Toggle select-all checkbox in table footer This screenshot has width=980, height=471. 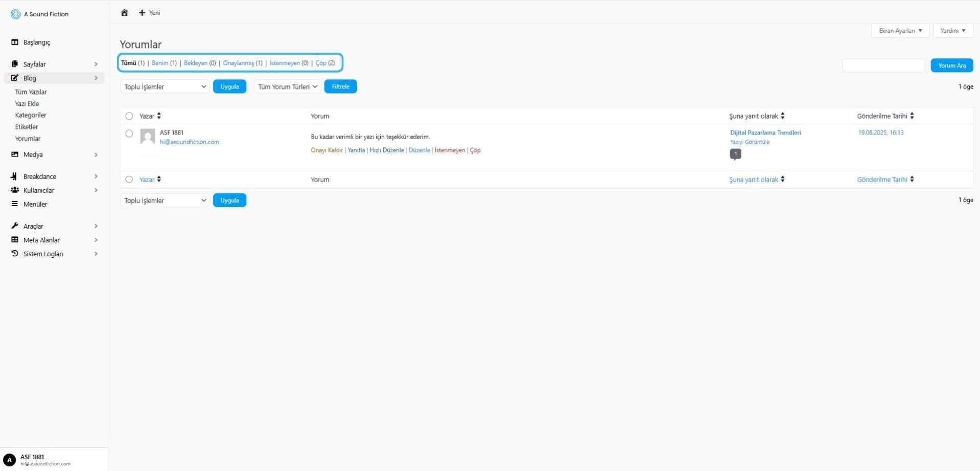coord(129,180)
